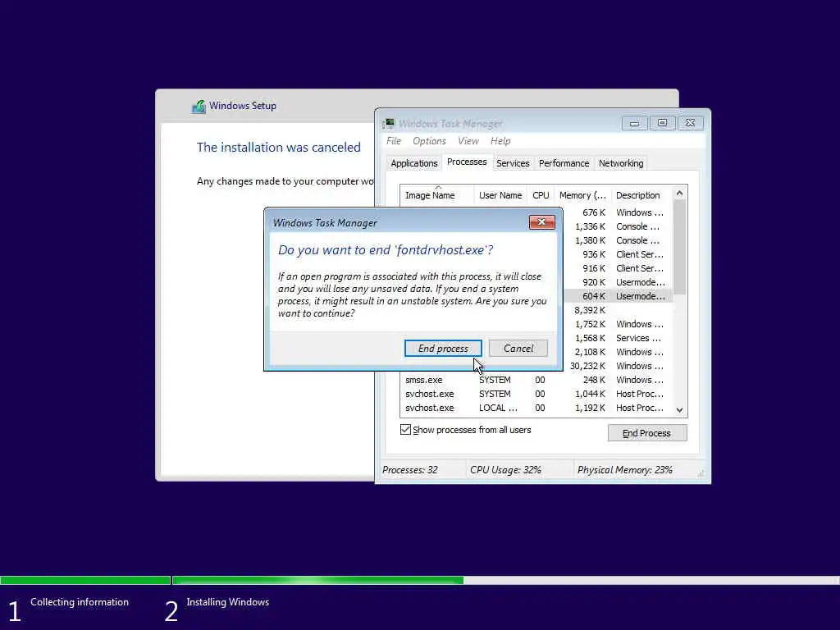Open the File menu in Task Manager
The height and width of the screenshot is (630, 840).
pos(394,141)
